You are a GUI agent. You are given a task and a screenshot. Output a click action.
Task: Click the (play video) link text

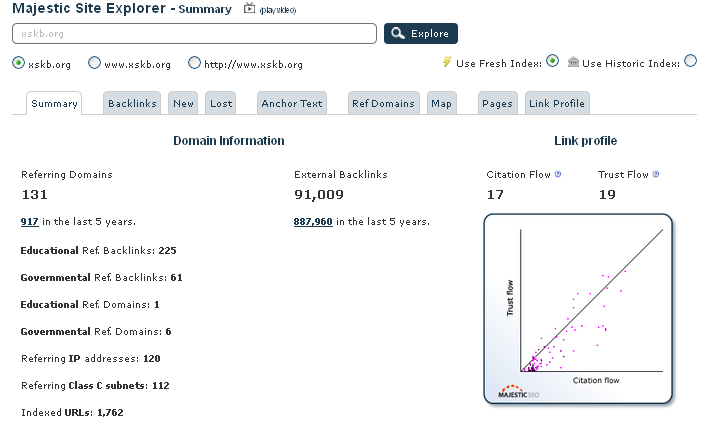278,10
